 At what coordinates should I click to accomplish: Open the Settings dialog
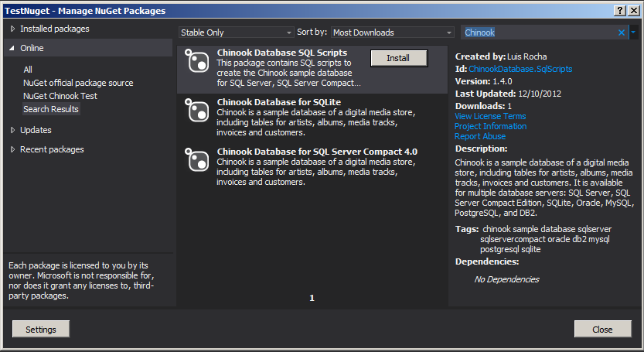pyautogui.click(x=41, y=329)
